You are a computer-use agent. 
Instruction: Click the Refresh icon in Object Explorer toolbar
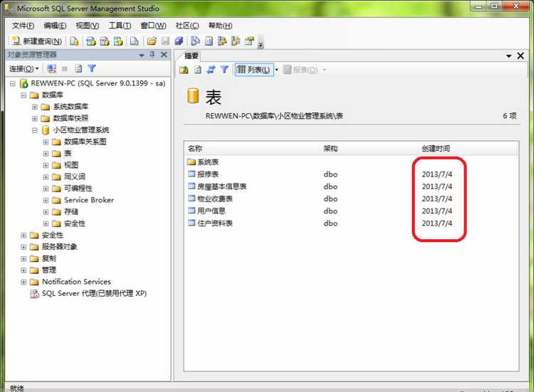(x=78, y=69)
